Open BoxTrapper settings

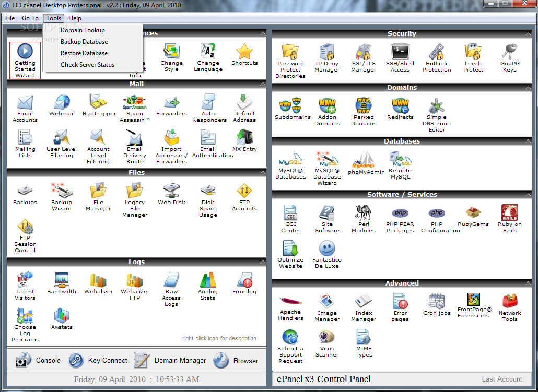pyautogui.click(x=99, y=105)
